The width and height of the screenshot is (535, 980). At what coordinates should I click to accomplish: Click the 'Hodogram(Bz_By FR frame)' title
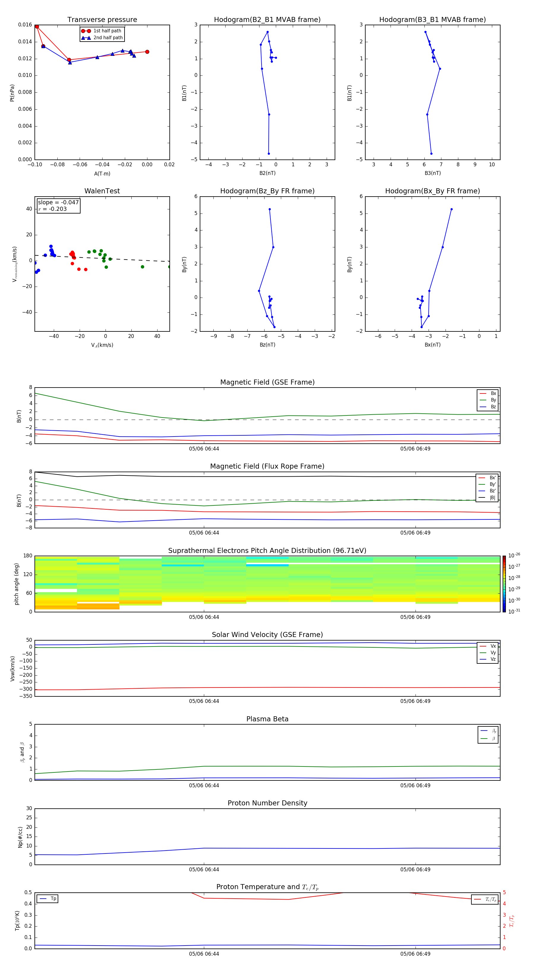click(267, 191)
